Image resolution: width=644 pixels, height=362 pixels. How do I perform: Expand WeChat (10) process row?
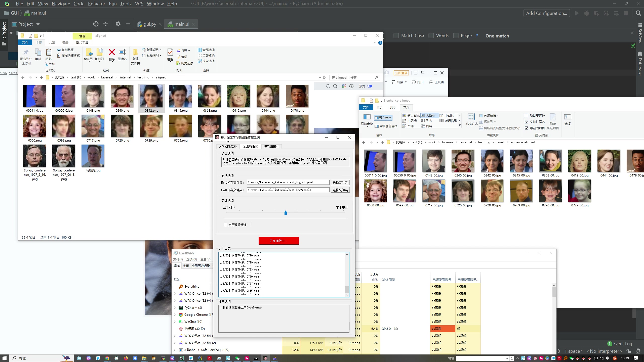click(175, 322)
